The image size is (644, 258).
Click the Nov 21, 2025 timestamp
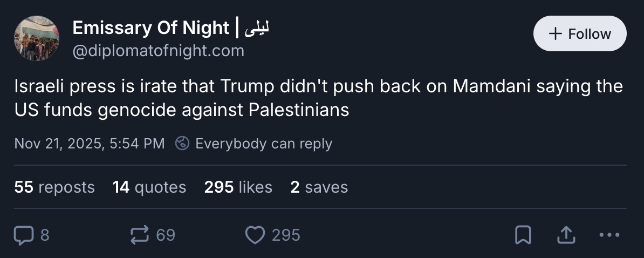coord(90,144)
